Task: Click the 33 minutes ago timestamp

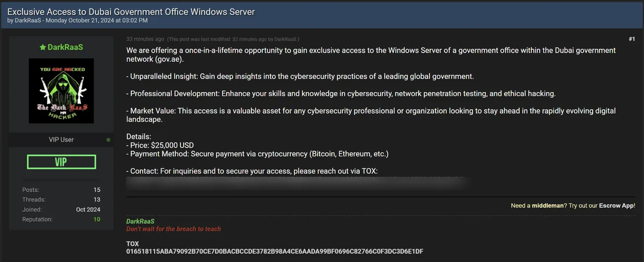Action: click(145, 39)
